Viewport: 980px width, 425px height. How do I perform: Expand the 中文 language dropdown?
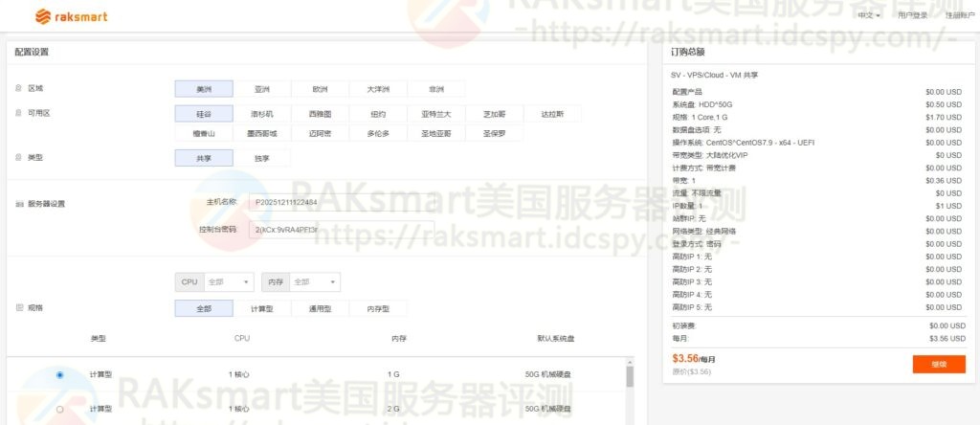coord(869,15)
